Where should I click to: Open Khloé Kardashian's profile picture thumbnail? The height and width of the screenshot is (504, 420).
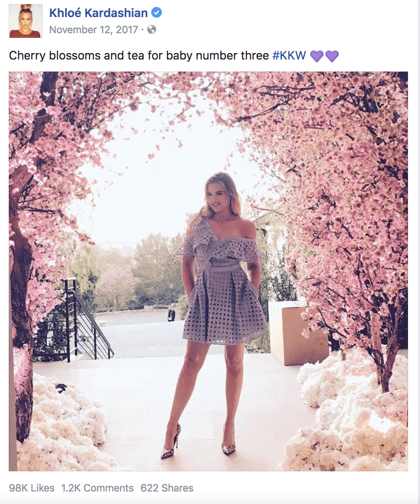(25, 21)
